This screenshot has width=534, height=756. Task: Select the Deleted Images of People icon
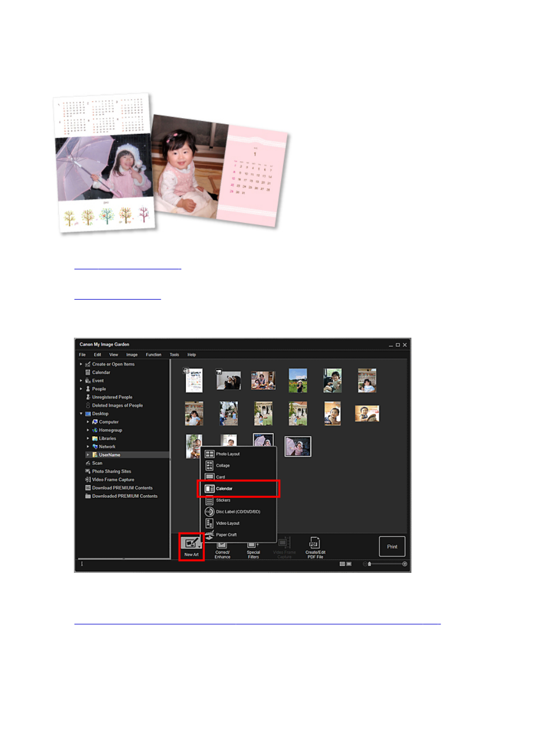tap(88, 405)
